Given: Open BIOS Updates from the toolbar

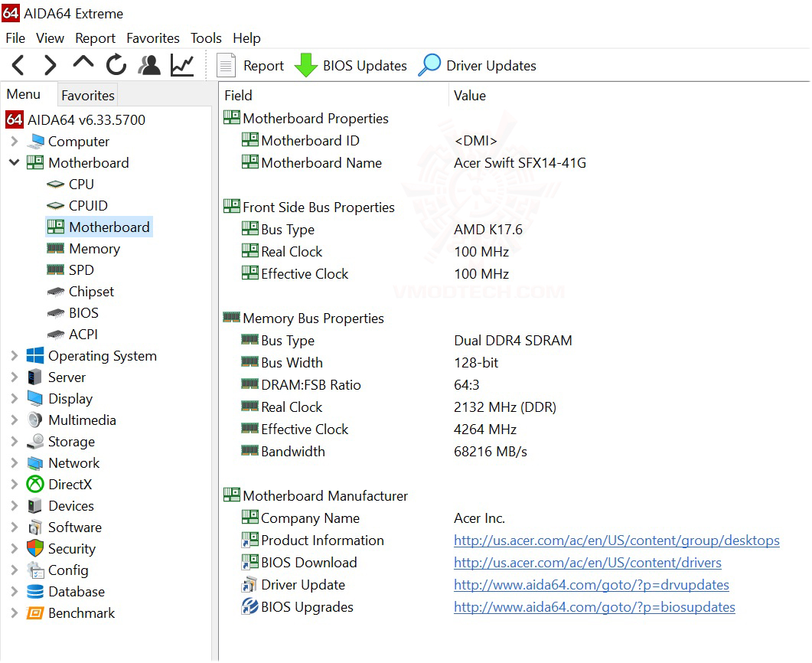Looking at the screenshot, I should pos(351,66).
